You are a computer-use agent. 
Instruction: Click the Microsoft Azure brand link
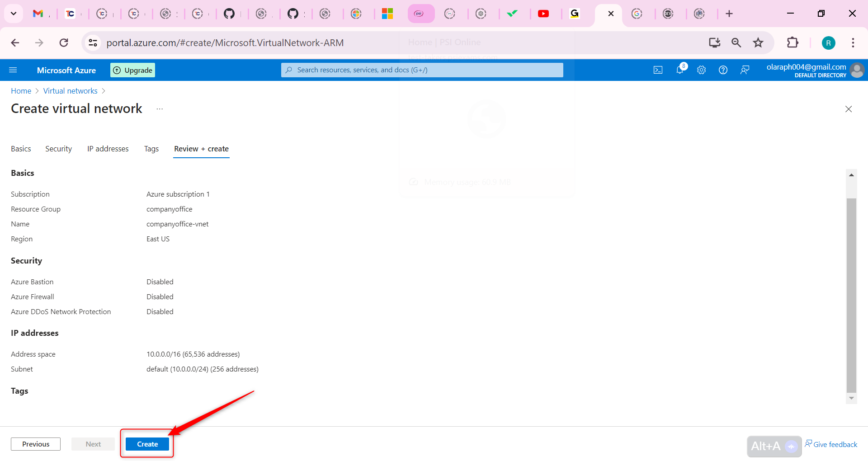point(66,70)
